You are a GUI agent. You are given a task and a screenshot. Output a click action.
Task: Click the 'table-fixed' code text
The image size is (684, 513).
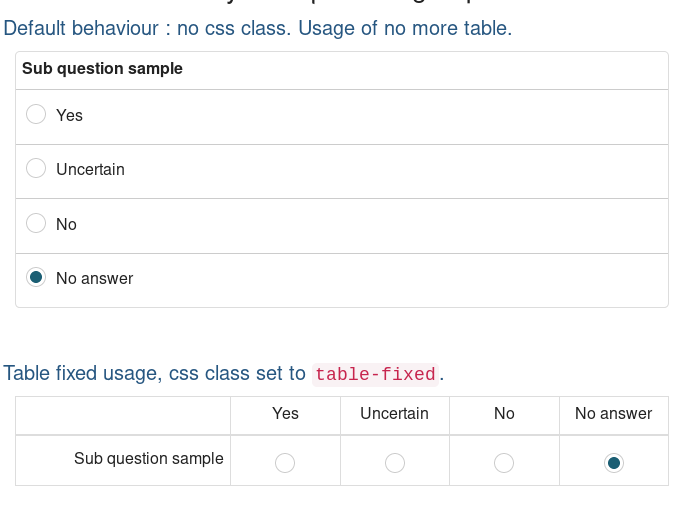click(x=375, y=375)
